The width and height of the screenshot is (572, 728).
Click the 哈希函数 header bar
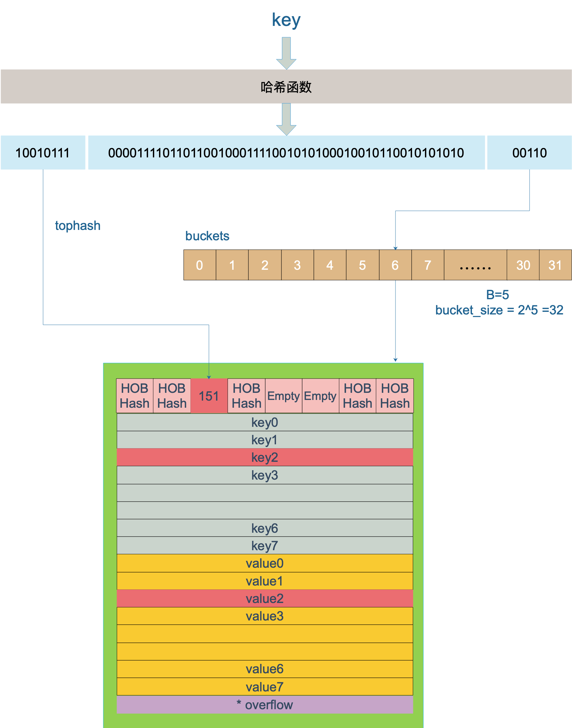pyautogui.click(x=286, y=86)
